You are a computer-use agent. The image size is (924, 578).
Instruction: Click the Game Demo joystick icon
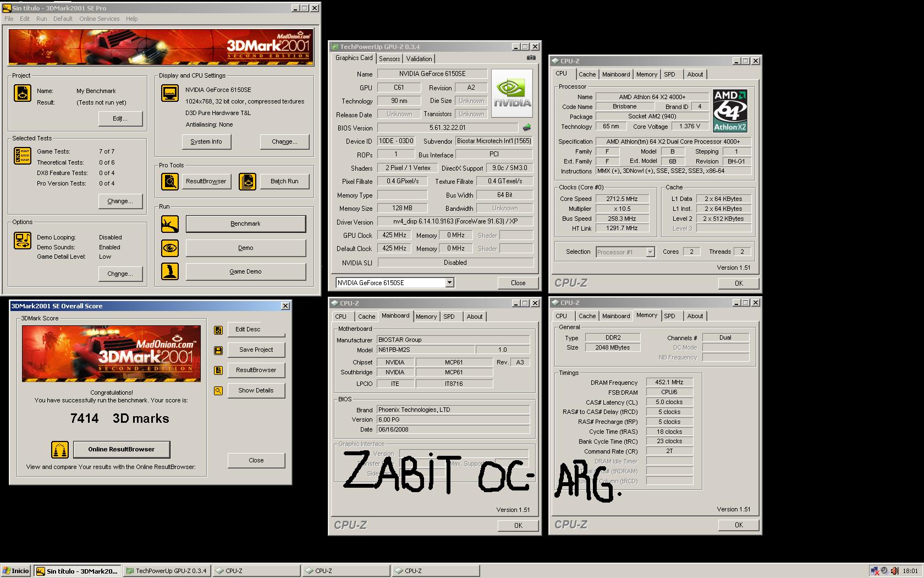point(170,271)
